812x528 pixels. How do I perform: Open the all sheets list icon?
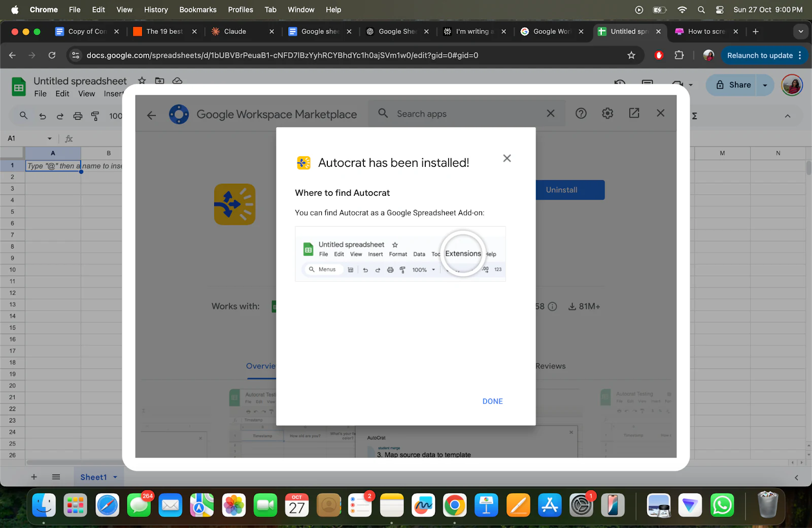click(x=56, y=477)
